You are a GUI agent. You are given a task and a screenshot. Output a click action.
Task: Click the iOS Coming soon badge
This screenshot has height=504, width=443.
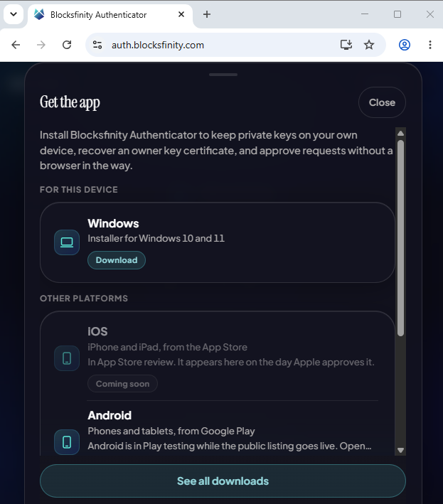[x=122, y=383]
